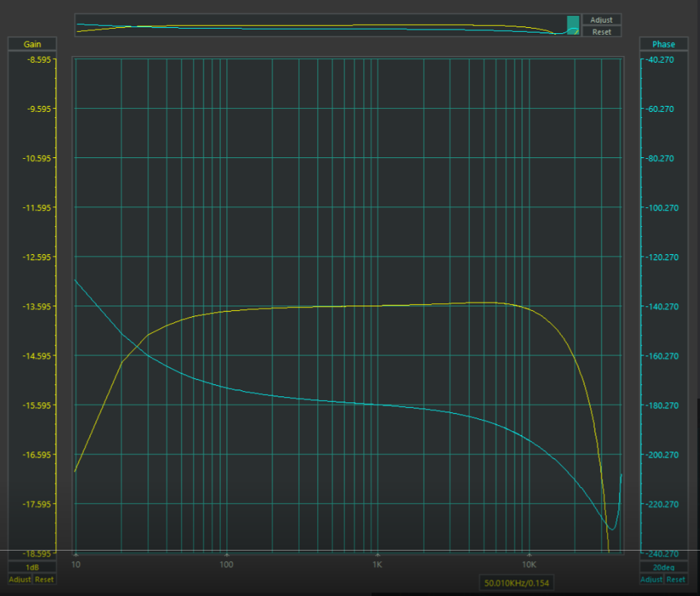Click the 10K frequency axis marker
This screenshot has width=700, height=596.
[529, 564]
